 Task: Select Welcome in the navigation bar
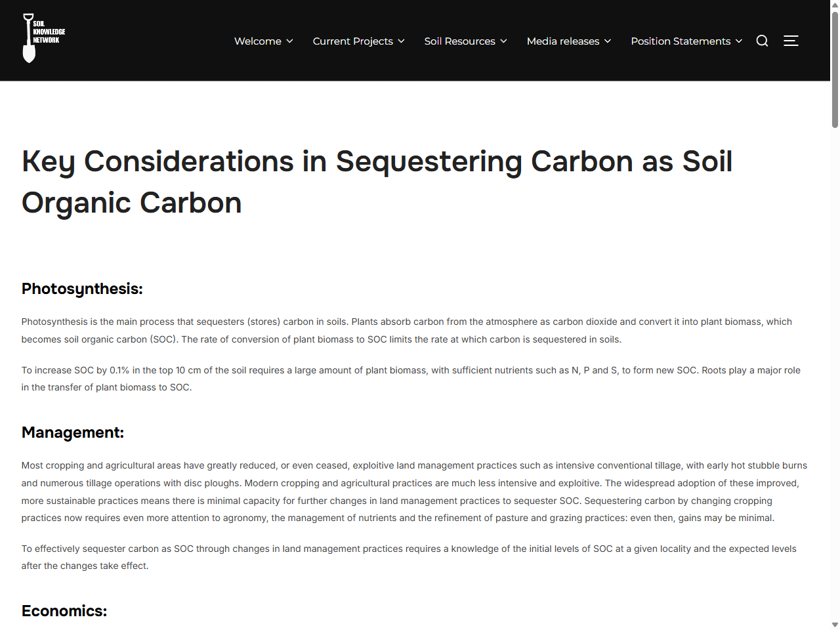point(257,41)
